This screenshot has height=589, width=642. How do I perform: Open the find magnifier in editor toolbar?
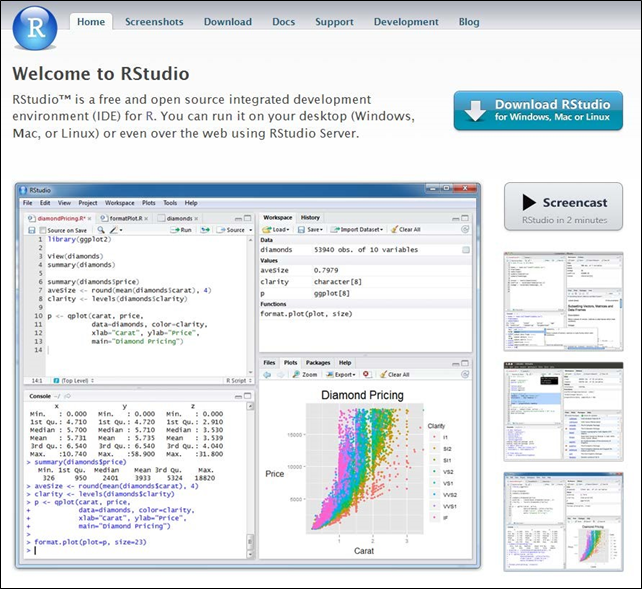point(101,230)
